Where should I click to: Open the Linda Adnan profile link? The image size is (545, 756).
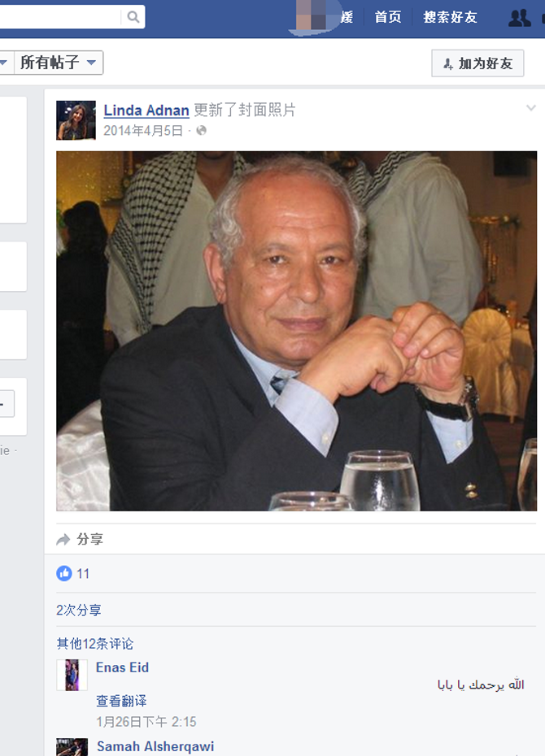coord(146,111)
